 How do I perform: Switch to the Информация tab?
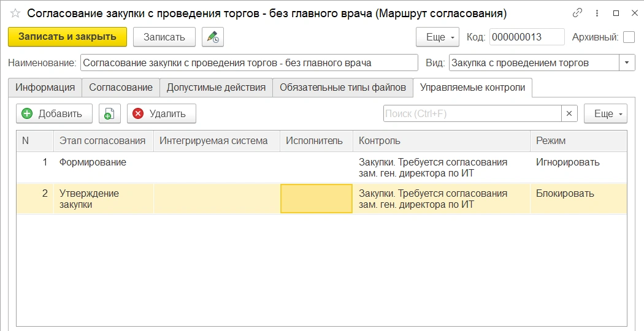click(45, 88)
